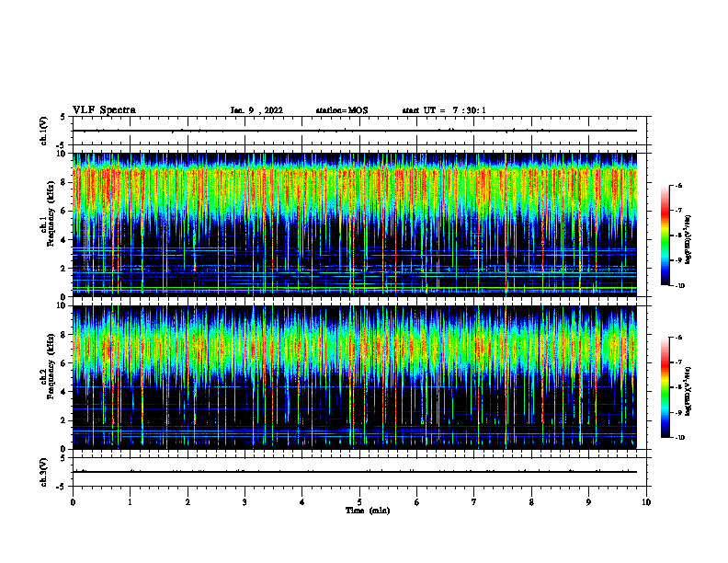Click the "8" kHz tick on ch.1 axis
This screenshot has width=728, height=563.
point(64,182)
